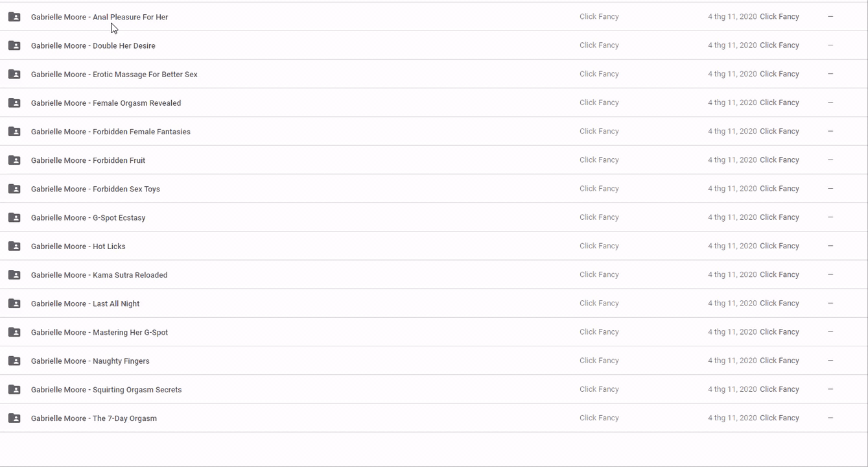Click the folder icon for Last All Night
The image size is (868, 467).
point(14,304)
